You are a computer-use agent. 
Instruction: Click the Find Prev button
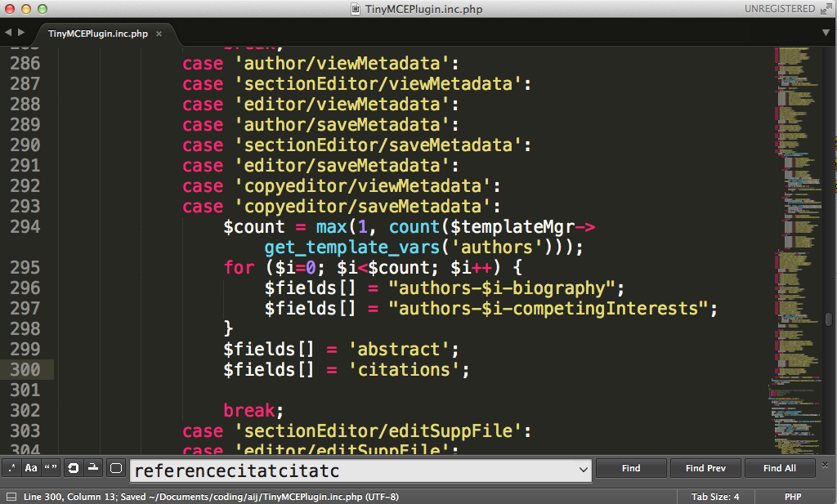click(x=705, y=468)
